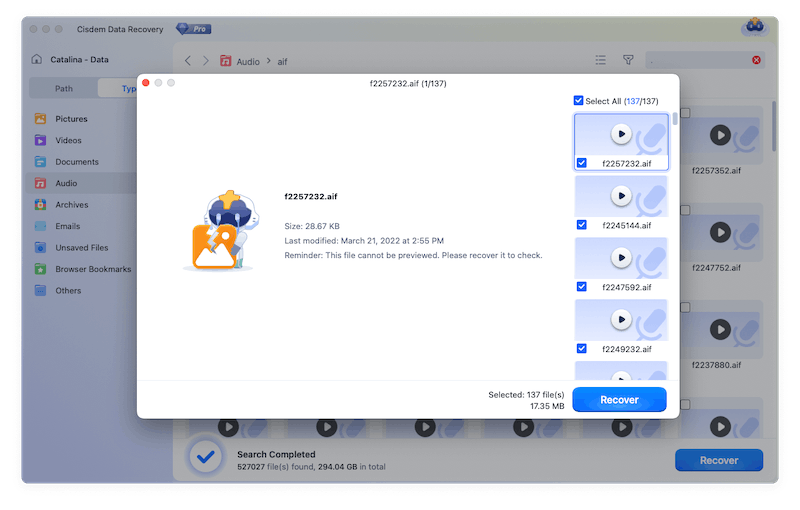Check the box above f2237880.aif
The width and height of the screenshot is (800, 510).
686,308
